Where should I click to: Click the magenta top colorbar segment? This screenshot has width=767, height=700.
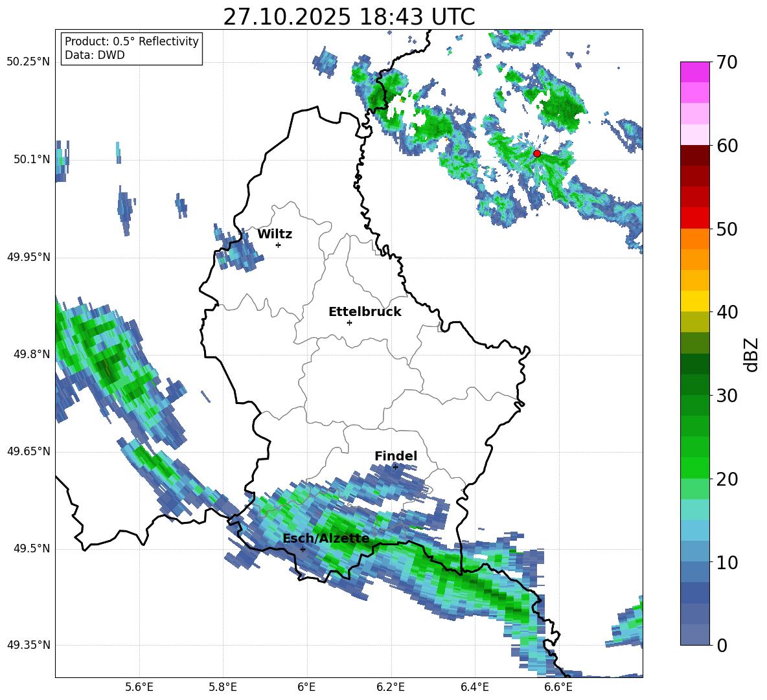pos(694,72)
